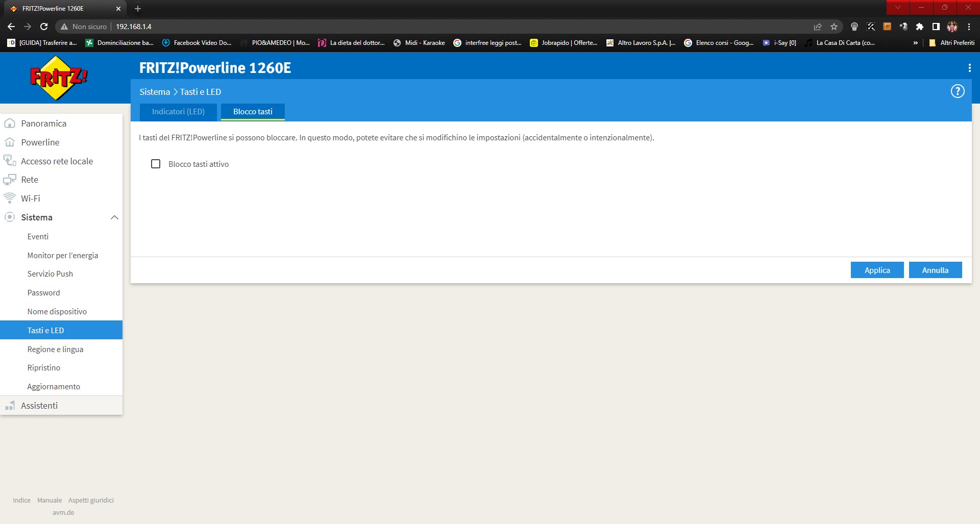Open the Indice footer link

click(22, 501)
